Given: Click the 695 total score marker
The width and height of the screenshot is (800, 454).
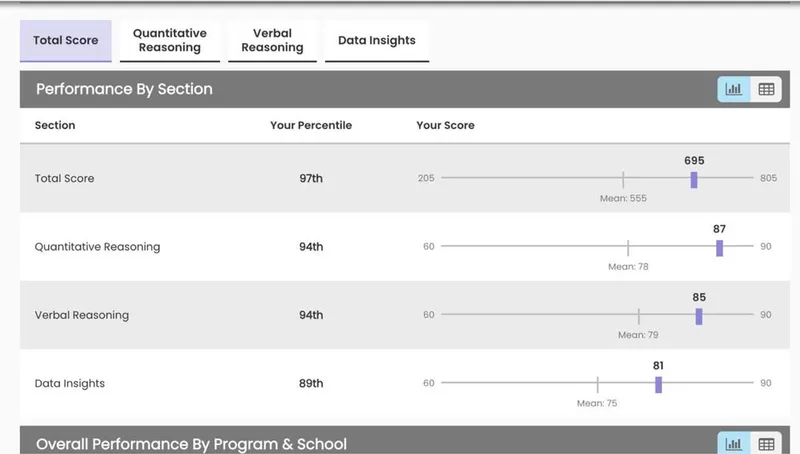Looking at the screenshot, I should point(694,180).
